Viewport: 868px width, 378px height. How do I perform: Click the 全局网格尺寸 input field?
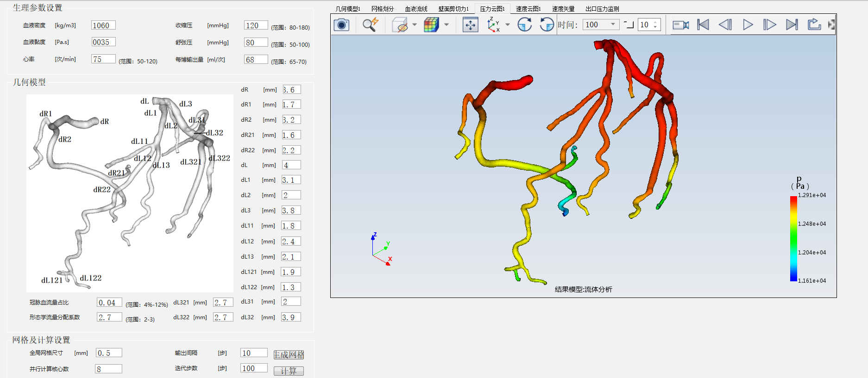click(109, 353)
